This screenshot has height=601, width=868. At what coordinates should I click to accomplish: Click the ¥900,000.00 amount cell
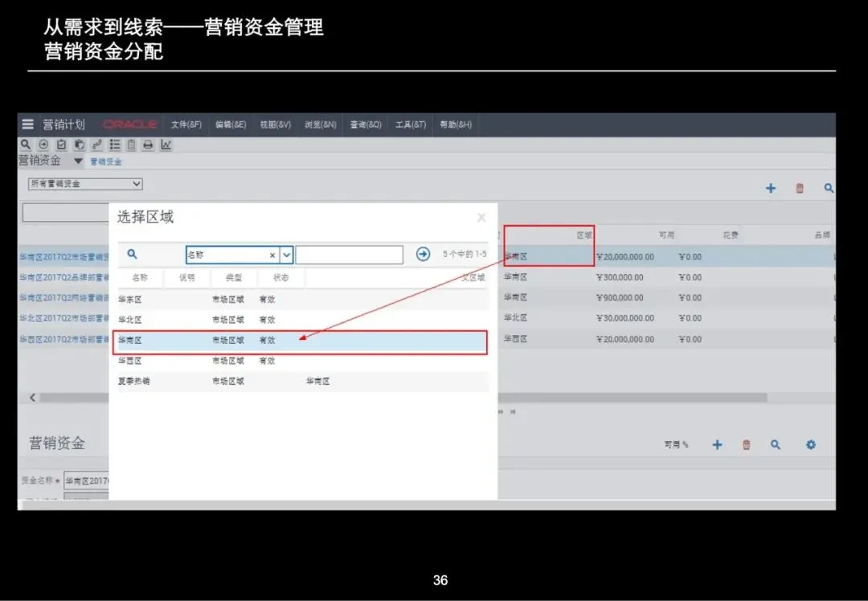pos(620,298)
